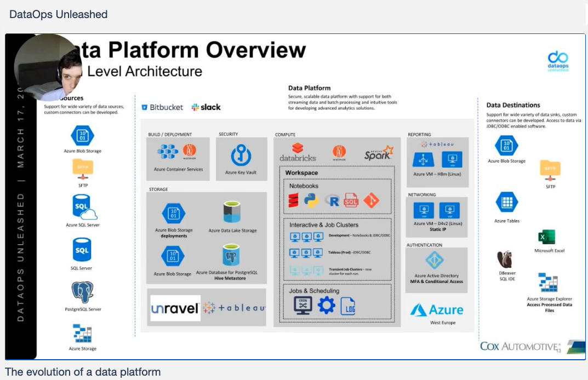The width and height of the screenshot is (588, 380).
Task: Click the 'Workspace' label in Compute
Action: coord(301,173)
